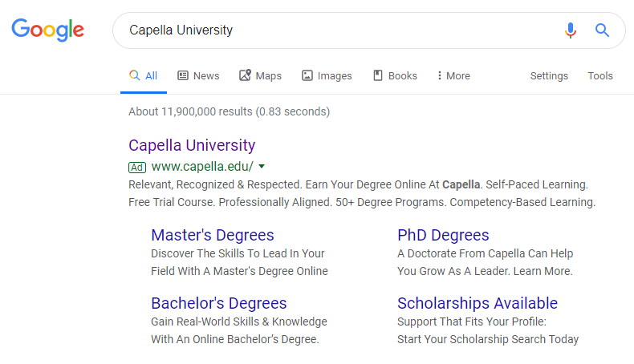
Task: Open the Scholarships Available sitelink
Action: pyautogui.click(x=478, y=303)
